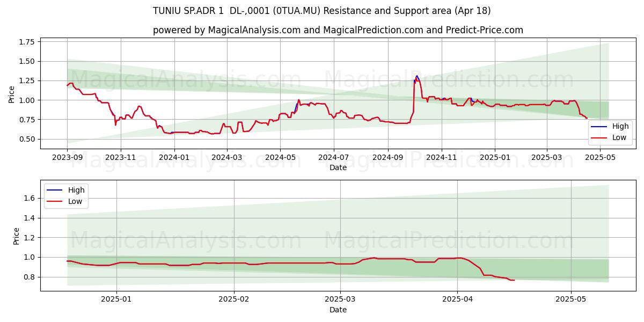Click the 2023-09 x-axis label

67,158
